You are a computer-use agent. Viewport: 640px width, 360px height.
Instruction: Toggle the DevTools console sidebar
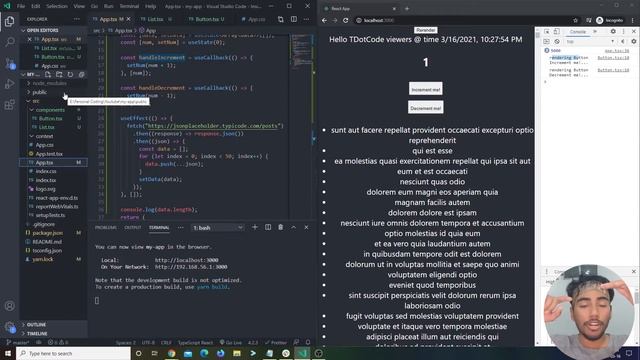click(547, 42)
